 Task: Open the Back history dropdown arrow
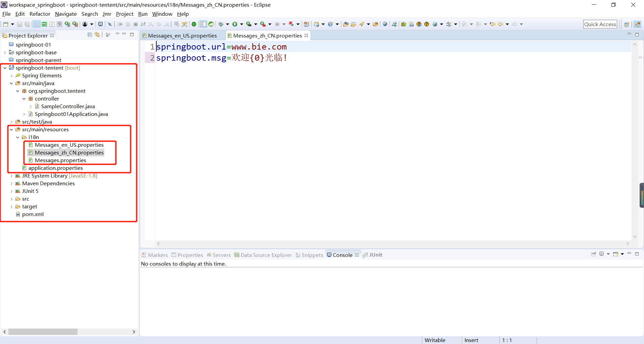tap(507, 24)
